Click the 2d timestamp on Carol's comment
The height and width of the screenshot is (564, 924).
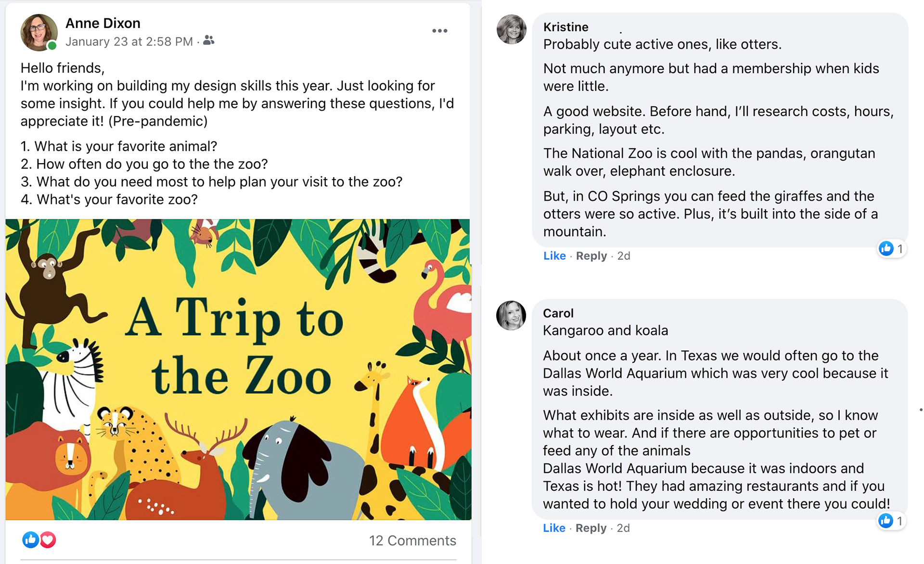[x=623, y=528]
